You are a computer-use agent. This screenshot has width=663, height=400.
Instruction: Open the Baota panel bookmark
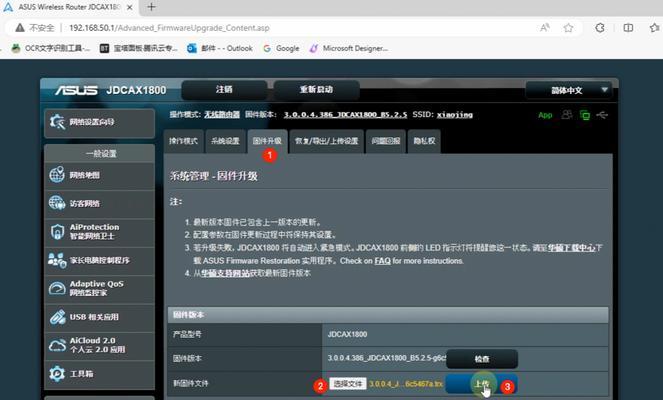pyautogui.click(x=139, y=48)
